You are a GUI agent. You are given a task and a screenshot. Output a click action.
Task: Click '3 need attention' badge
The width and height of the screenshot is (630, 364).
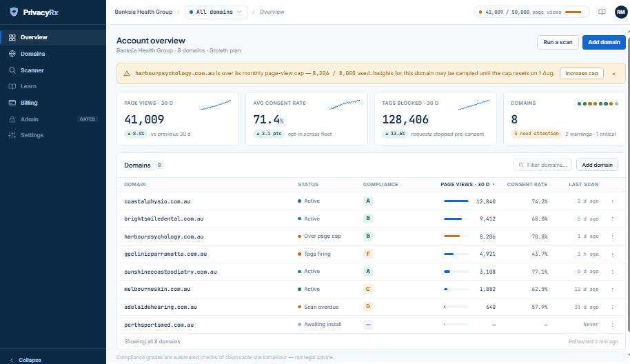coord(536,134)
